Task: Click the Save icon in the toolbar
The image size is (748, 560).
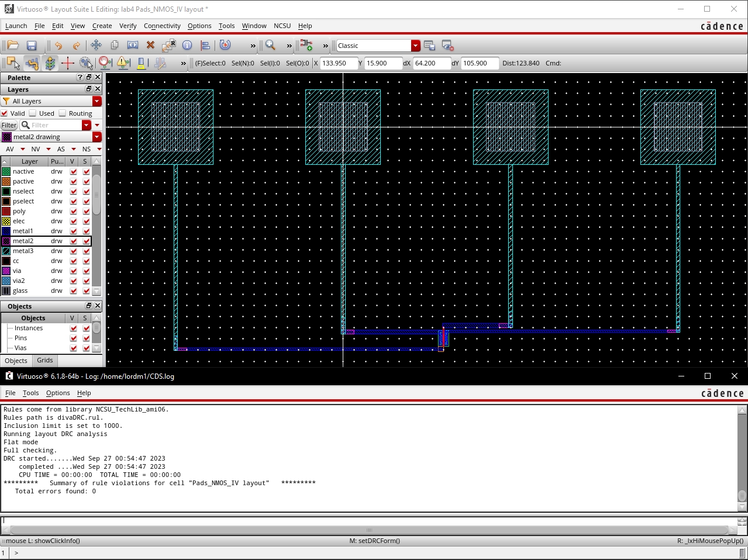Action: (x=32, y=46)
